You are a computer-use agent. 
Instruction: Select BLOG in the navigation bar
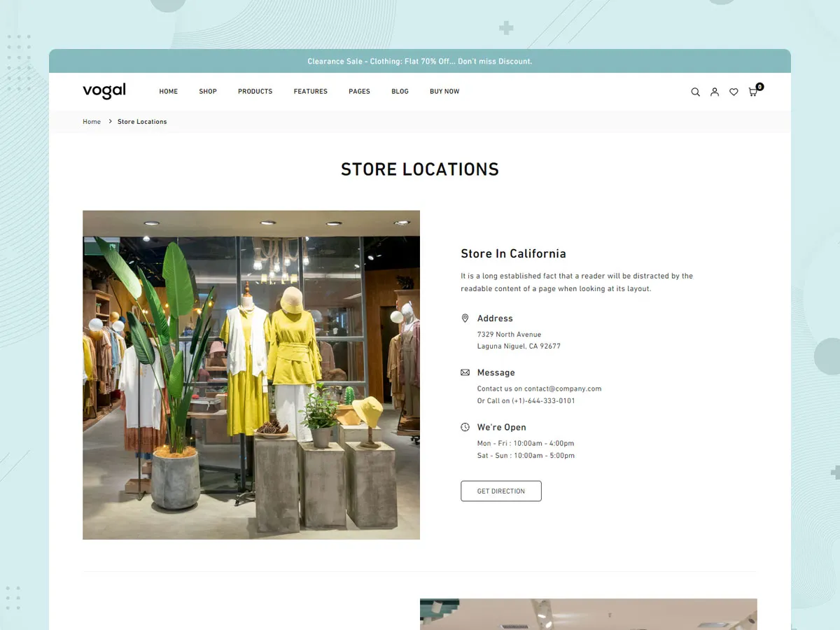(x=400, y=91)
